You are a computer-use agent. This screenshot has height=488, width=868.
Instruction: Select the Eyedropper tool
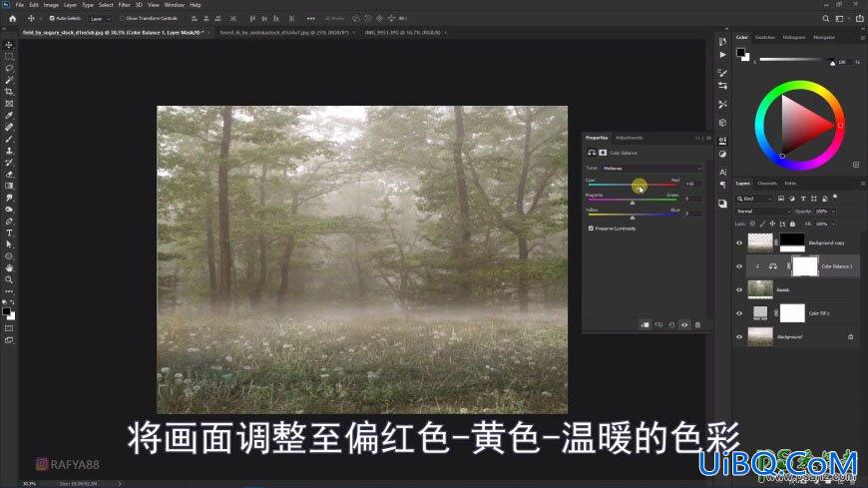point(9,115)
